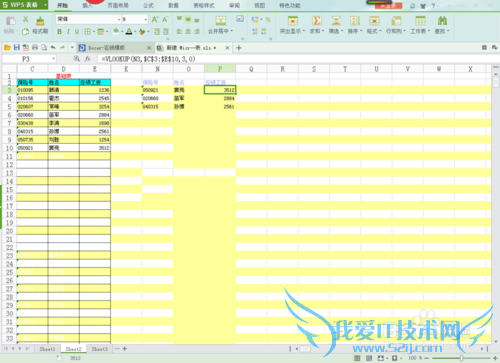
Task: Toggle align text left
Action: tap(179, 31)
